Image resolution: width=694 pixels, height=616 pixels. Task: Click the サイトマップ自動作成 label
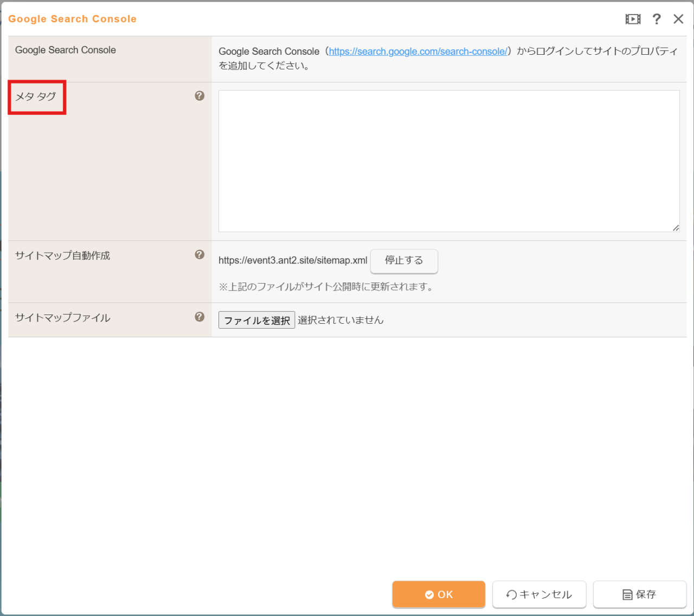pyautogui.click(x=62, y=255)
